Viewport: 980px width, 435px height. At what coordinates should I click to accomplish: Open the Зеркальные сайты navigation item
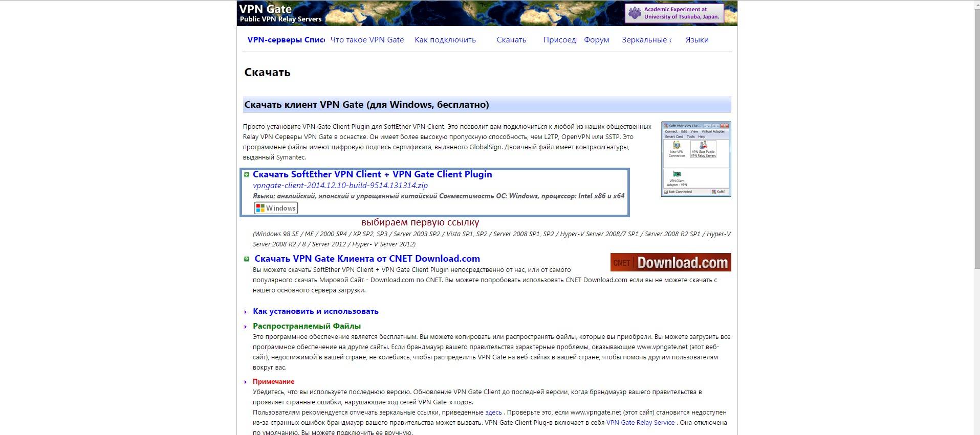[x=646, y=40]
